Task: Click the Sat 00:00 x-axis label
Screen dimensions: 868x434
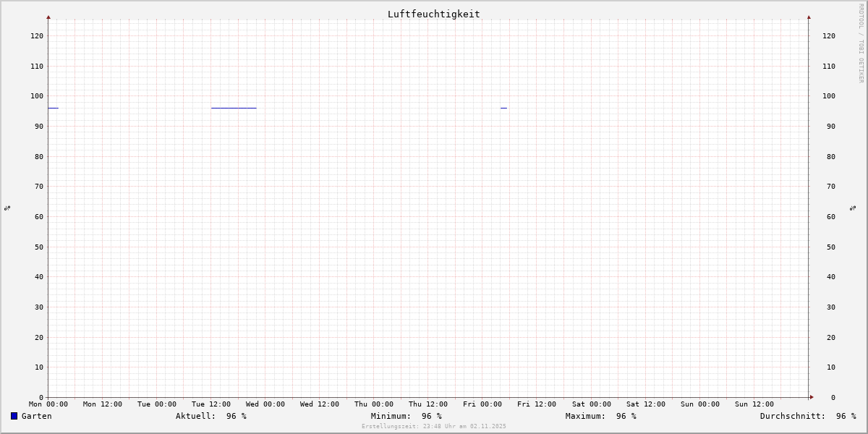Action: pyautogui.click(x=591, y=404)
